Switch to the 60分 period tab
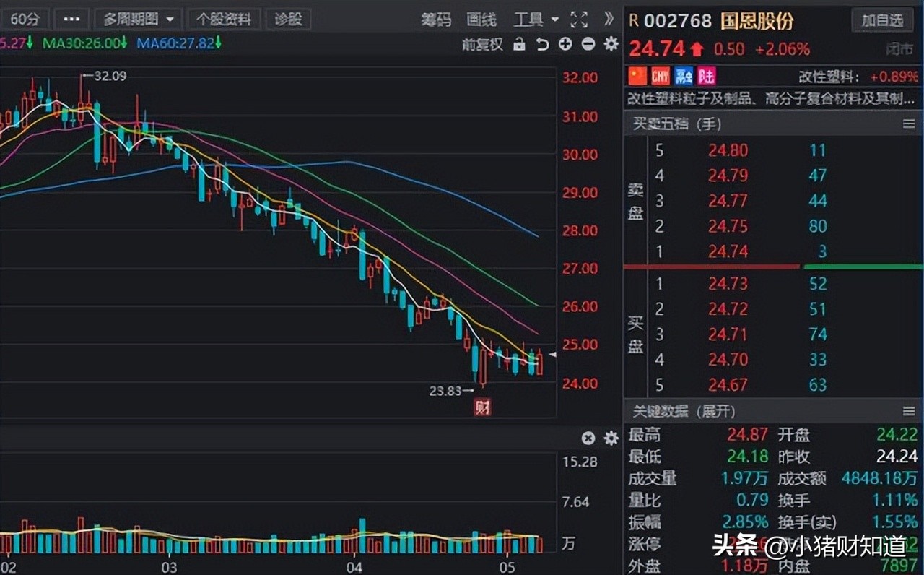This screenshot has height=575, width=924. pos(25,19)
